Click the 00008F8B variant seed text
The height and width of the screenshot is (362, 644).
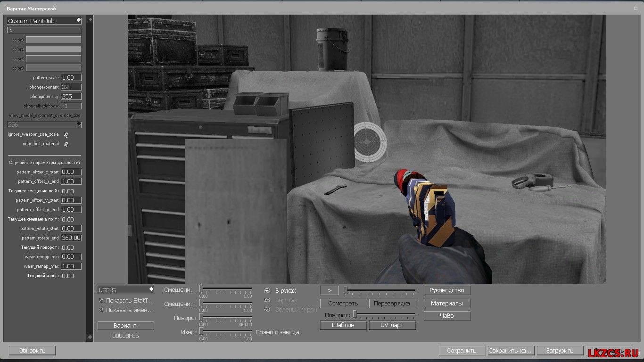(x=125, y=336)
